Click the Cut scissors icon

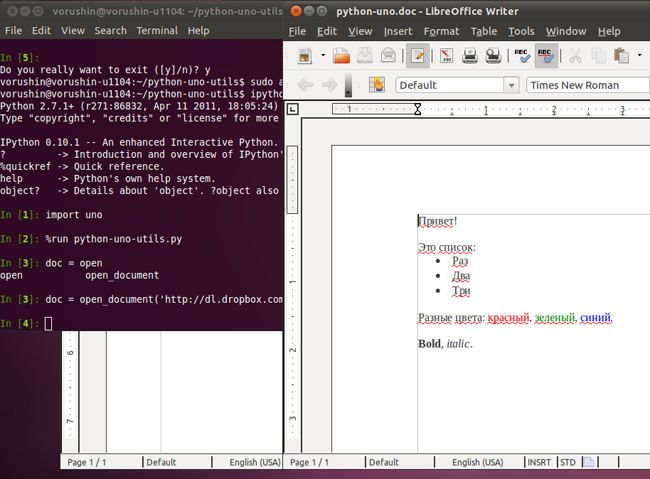click(575, 56)
